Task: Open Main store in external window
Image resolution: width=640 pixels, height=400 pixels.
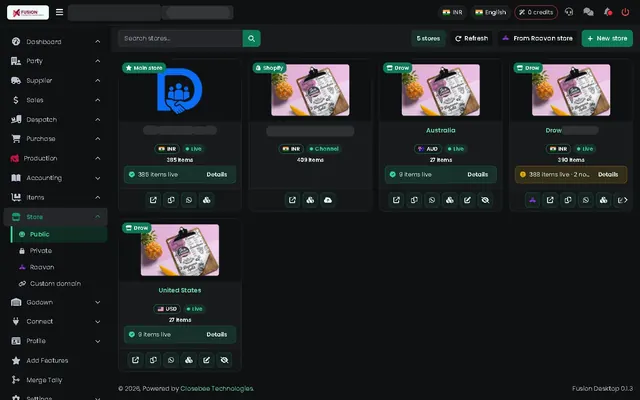Action: coord(153,200)
